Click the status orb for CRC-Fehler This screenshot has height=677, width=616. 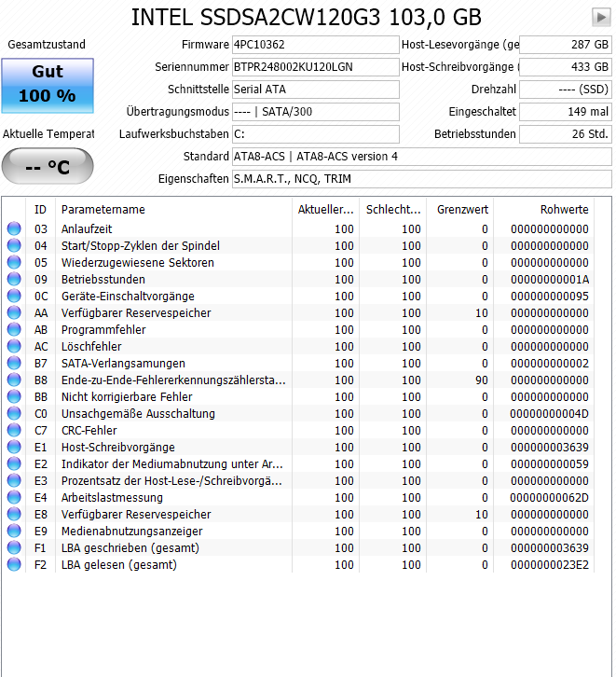14,431
